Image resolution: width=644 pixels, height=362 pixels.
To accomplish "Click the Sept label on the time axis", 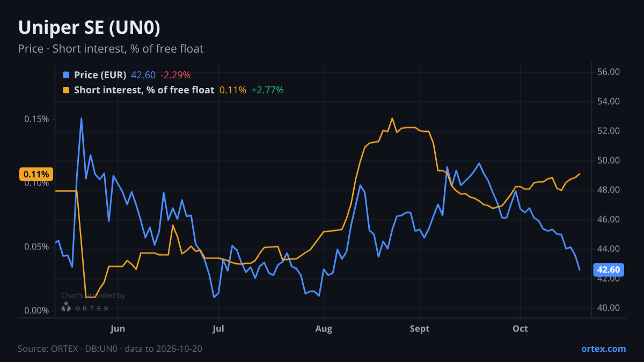I will coord(420,329).
